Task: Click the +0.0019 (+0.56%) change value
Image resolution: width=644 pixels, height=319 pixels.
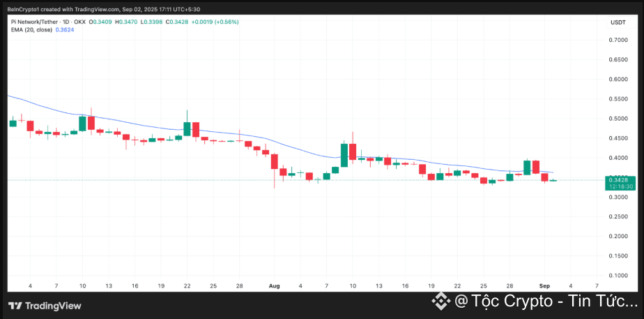Action: pos(215,22)
